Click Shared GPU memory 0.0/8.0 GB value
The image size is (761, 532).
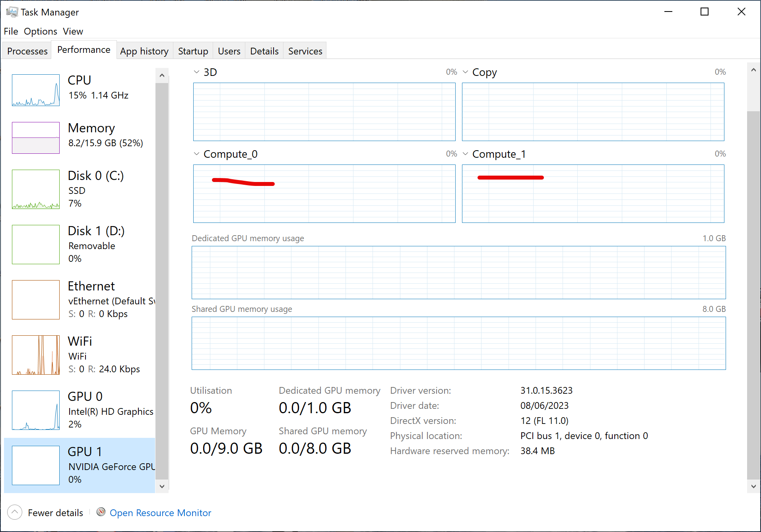point(315,449)
